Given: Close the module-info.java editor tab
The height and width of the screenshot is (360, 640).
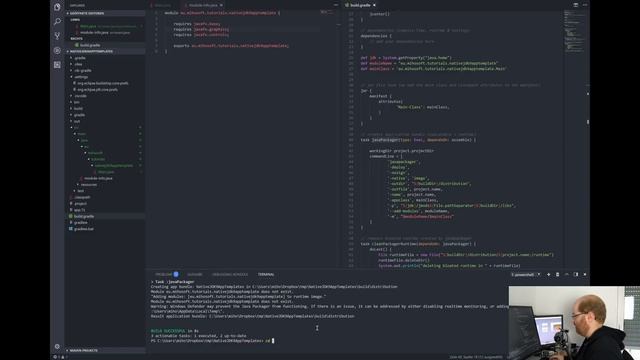Looking at the screenshot, I should 222,5.
